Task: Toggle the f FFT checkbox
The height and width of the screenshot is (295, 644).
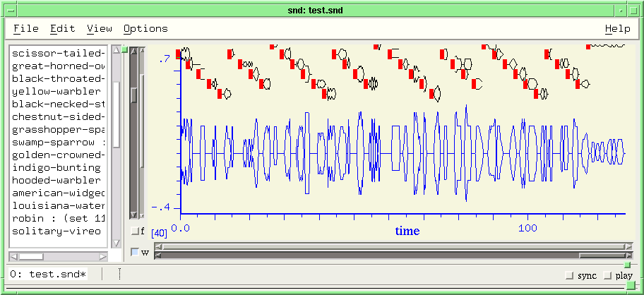Action: (x=135, y=231)
